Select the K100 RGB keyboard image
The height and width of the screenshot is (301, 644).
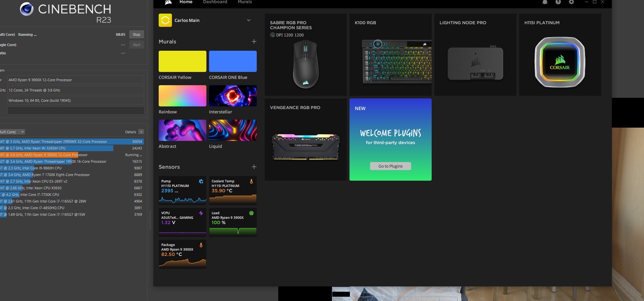(397, 62)
